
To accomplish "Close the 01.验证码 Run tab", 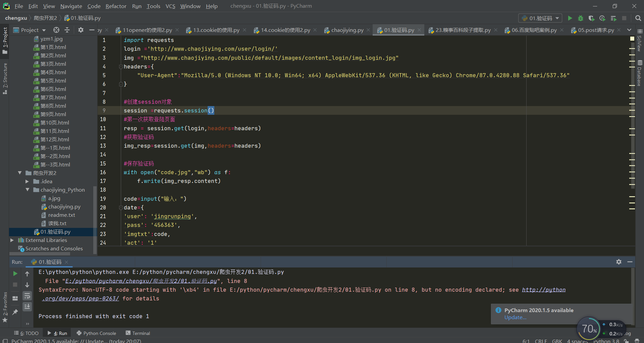I will (66, 262).
